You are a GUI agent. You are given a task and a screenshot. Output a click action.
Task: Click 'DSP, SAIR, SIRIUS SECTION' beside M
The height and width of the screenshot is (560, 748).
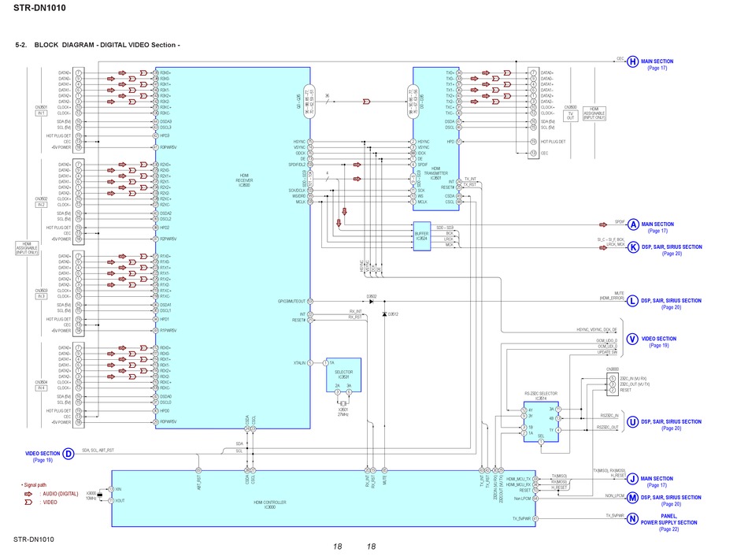tap(671, 498)
